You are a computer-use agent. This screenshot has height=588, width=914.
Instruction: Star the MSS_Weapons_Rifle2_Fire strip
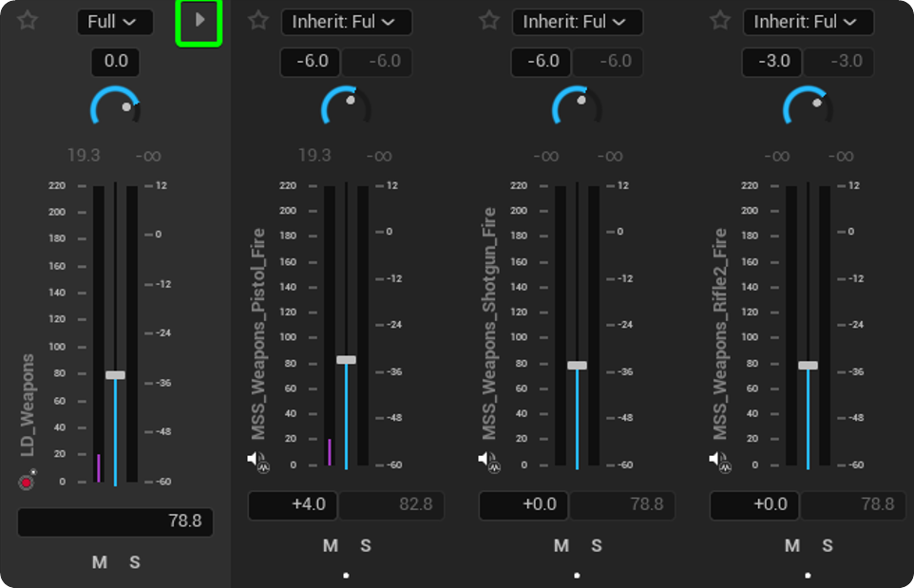pos(720,21)
